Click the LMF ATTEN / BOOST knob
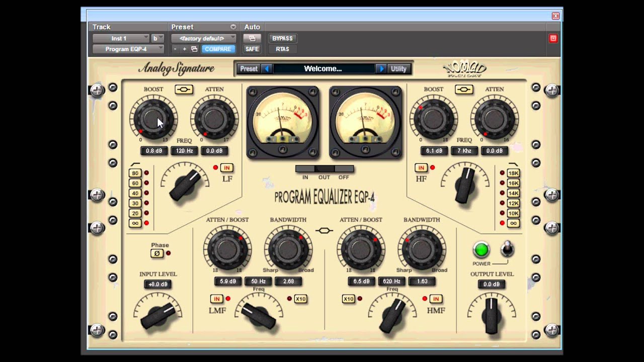This screenshot has width=644, height=362. 226,249
